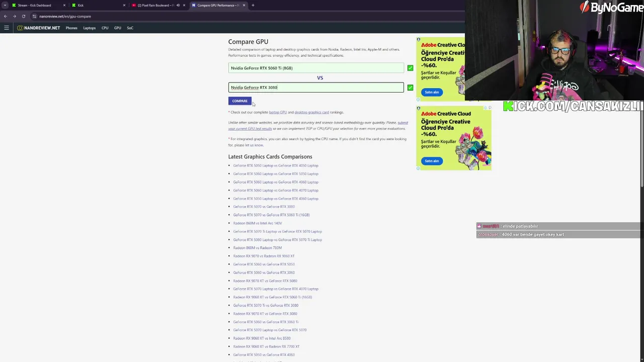Open the SoC menu item

click(x=130, y=28)
